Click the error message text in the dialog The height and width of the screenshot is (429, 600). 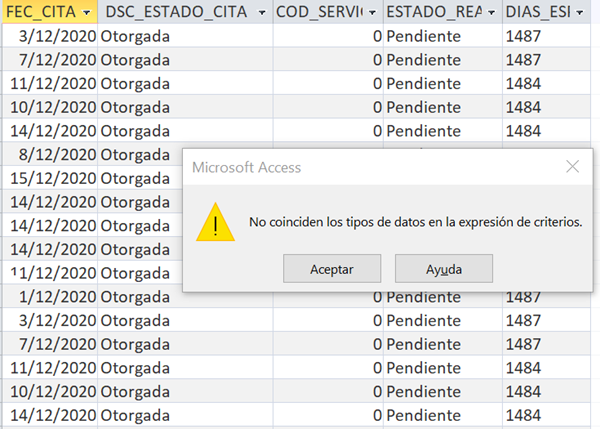pyautogui.click(x=415, y=222)
